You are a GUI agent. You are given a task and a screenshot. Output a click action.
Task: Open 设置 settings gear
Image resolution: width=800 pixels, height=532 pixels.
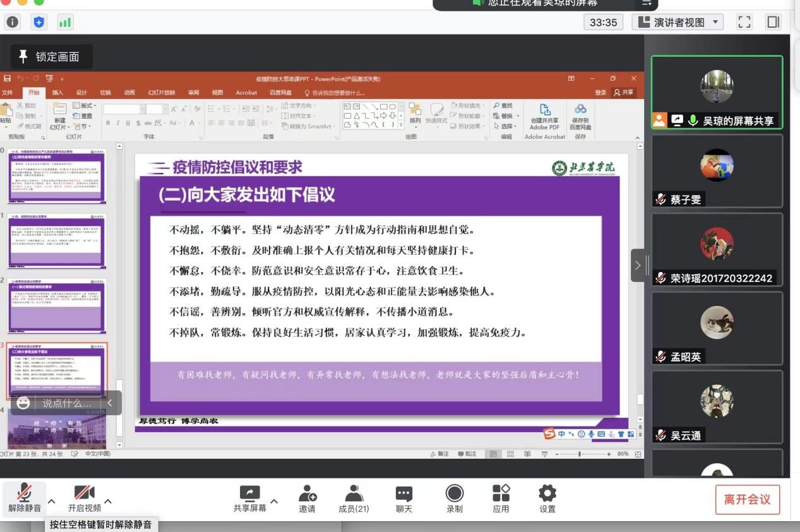click(x=547, y=494)
